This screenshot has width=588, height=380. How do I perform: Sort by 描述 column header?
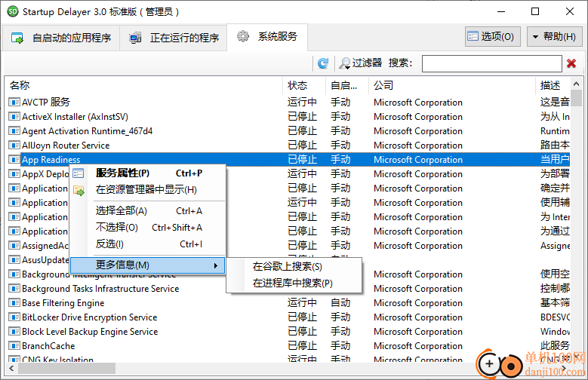[553, 85]
